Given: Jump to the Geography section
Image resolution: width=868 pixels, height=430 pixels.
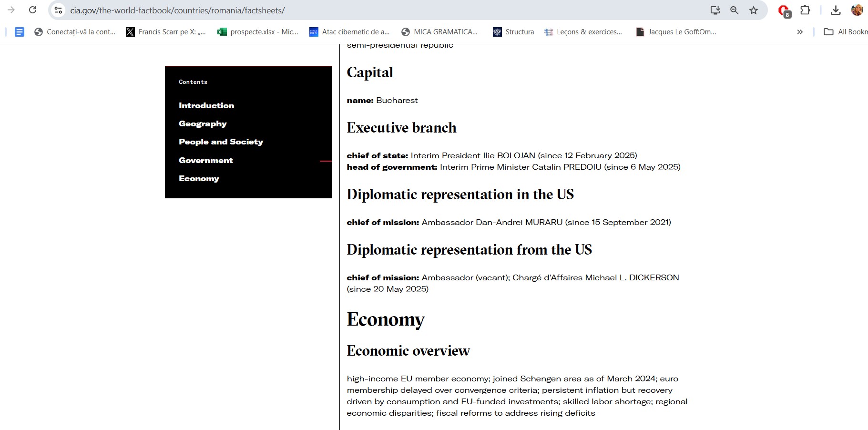Looking at the screenshot, I should tap(203, 123).
